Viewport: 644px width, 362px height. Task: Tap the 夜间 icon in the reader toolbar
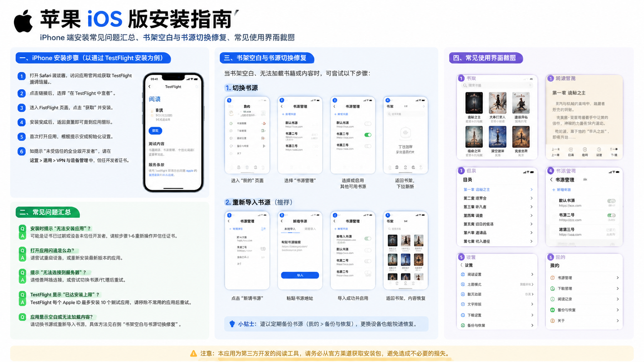click(585, 149)
